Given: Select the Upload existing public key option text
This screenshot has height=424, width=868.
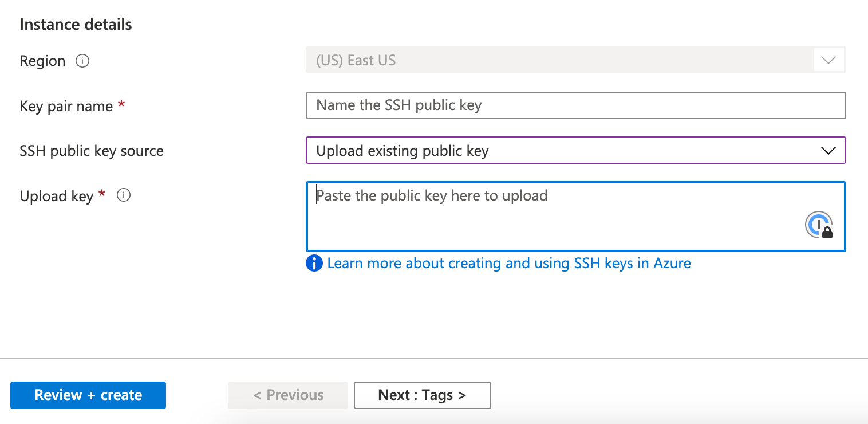Looking at the screenshot, I should pos(402,150).
